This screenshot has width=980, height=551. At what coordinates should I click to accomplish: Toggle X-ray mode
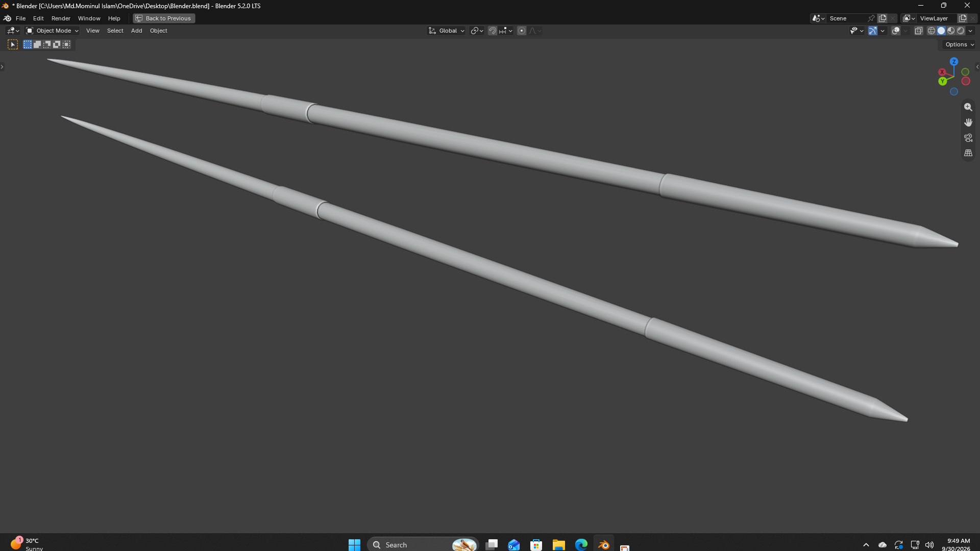pos(918,31)
